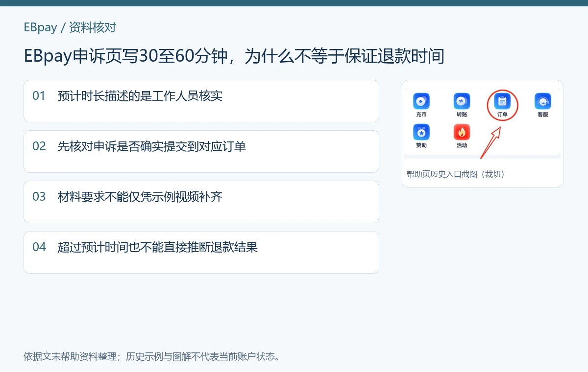The image size is (588, 372).
Task: Select the circled 订单 orders icon
Action: coord(502,101)
